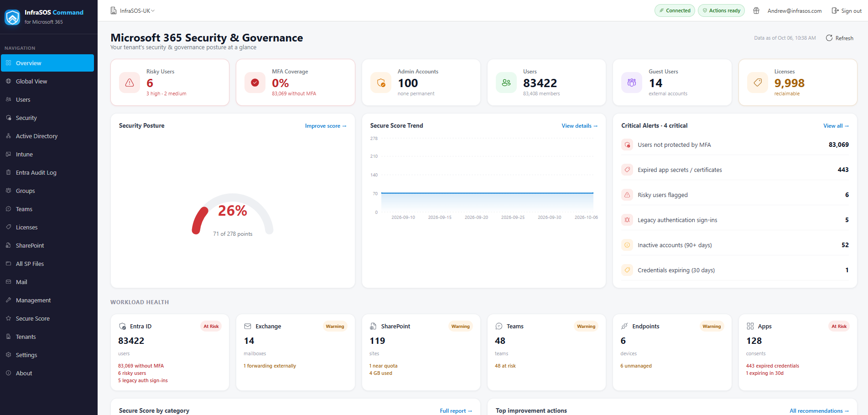Open Expired app secrets / certificates alert
This screenshot has width=868, height=415.
[735, 170]
